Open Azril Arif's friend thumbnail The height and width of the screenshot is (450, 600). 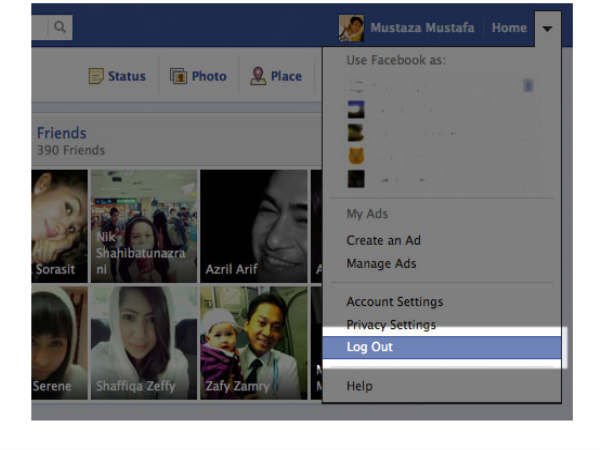pyautogui.click(x=253, y=225)
